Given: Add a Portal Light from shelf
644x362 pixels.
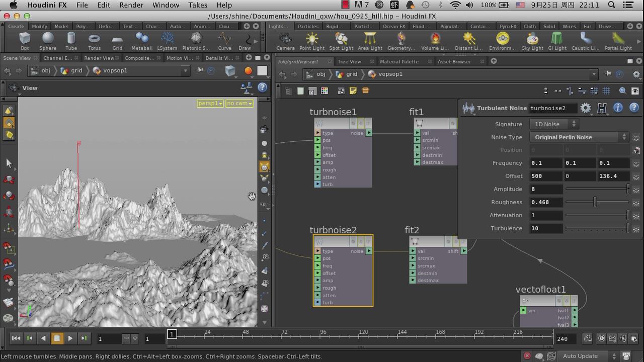Looking at the screenshot, I should pyautogui.click(x=618, y=41).
